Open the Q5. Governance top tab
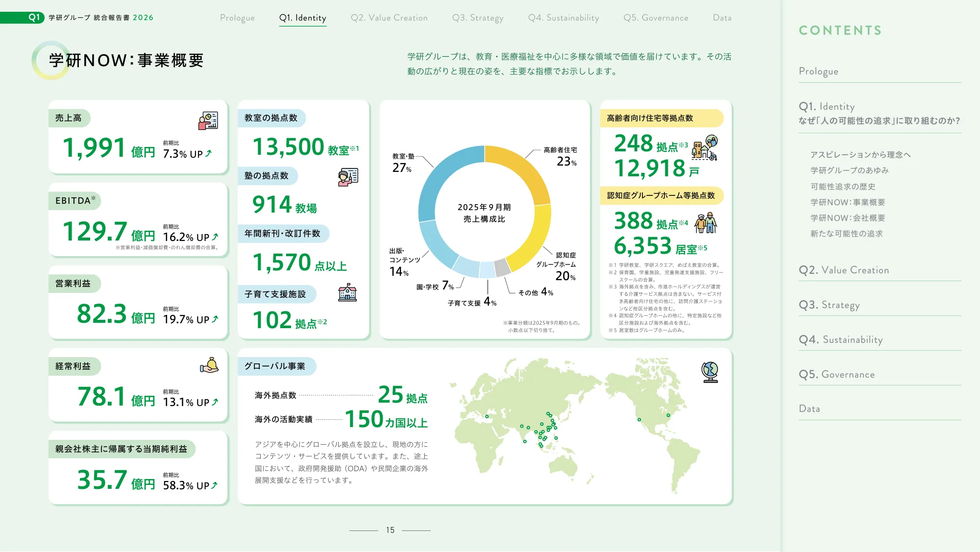Screen dimensions: 980x552 [x=656, y=18]
